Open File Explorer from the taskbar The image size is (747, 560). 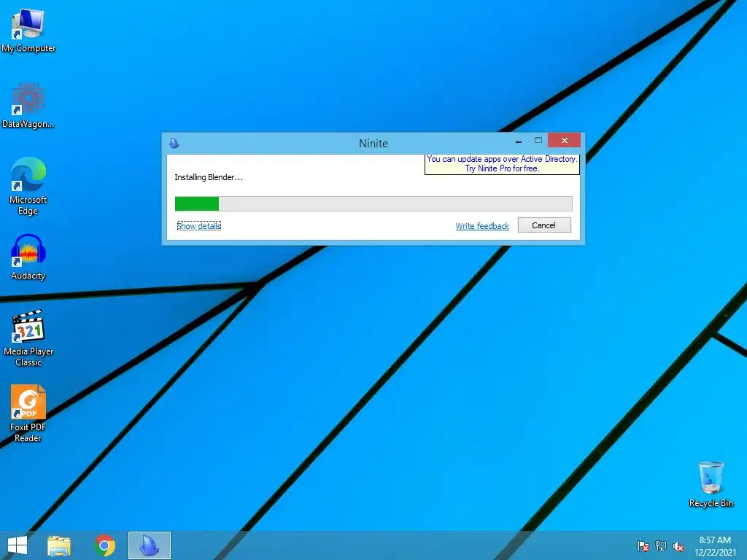coord(59,545)
